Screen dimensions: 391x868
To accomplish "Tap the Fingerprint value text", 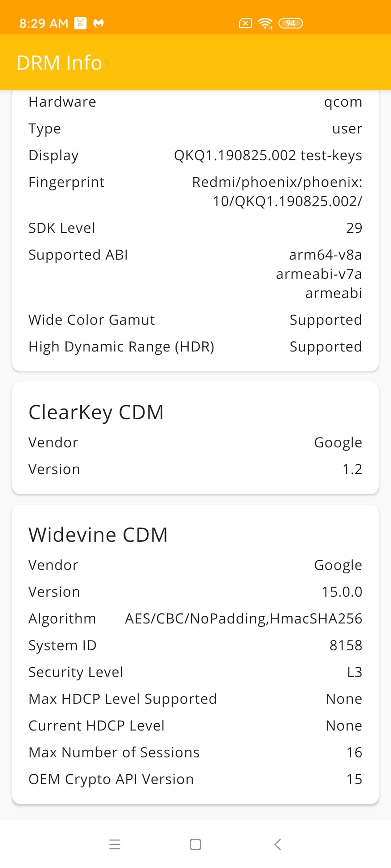I will click(277, 192).
